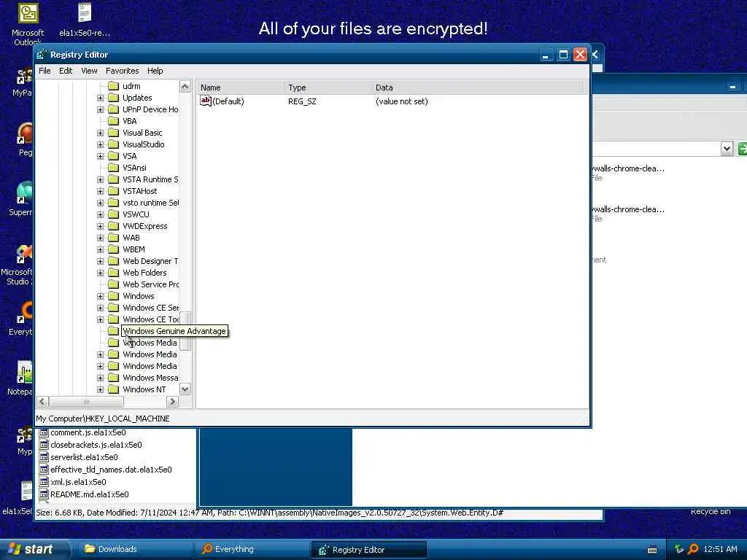Click the REG_SZ type cell
Screen dimensions: 747x560
tap(302, 101)
